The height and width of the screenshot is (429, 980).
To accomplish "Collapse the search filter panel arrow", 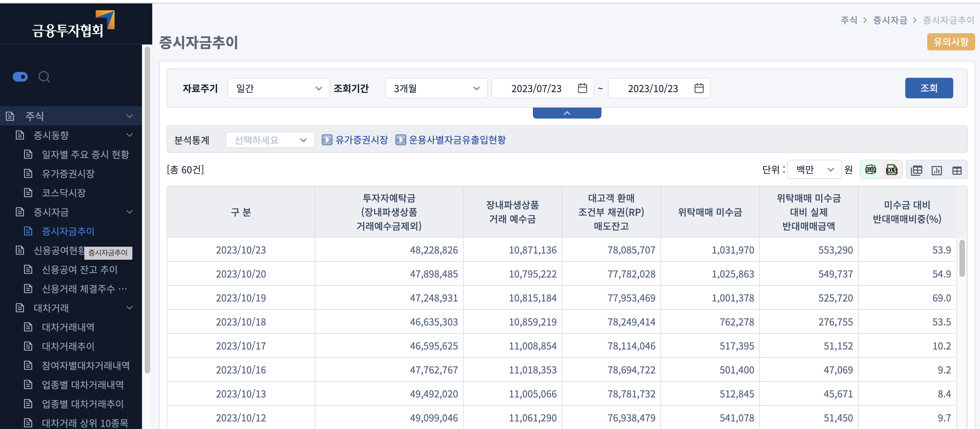I will (x=566, y=113).
